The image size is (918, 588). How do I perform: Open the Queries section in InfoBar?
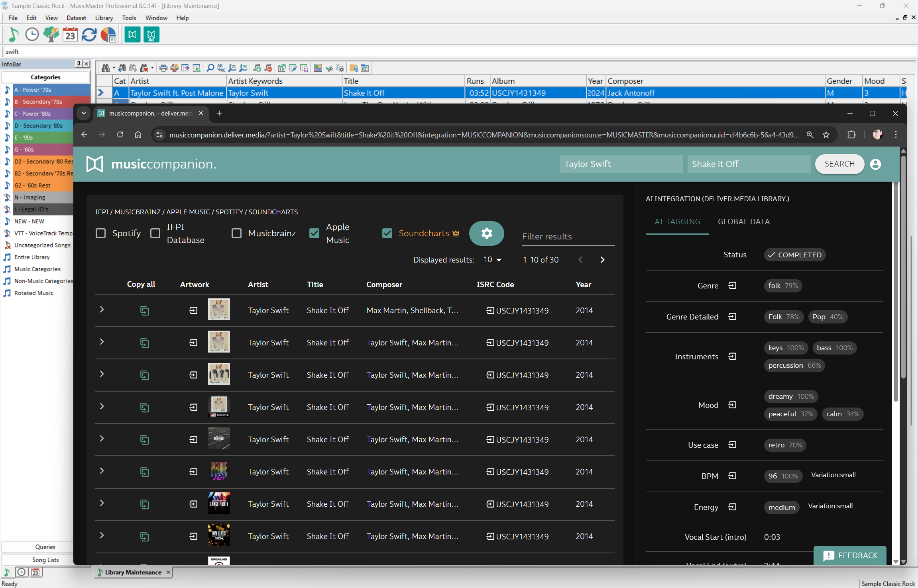point(45,547)
